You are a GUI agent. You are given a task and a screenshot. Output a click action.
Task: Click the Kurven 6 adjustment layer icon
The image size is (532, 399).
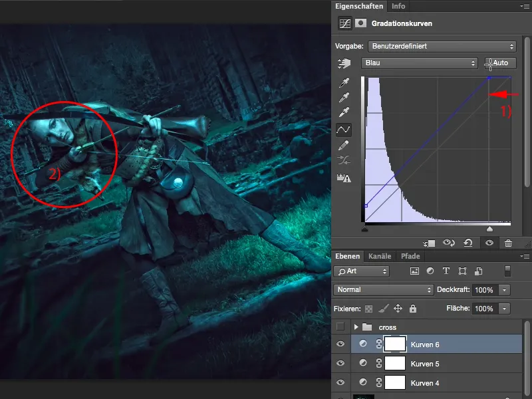(363, 344)
